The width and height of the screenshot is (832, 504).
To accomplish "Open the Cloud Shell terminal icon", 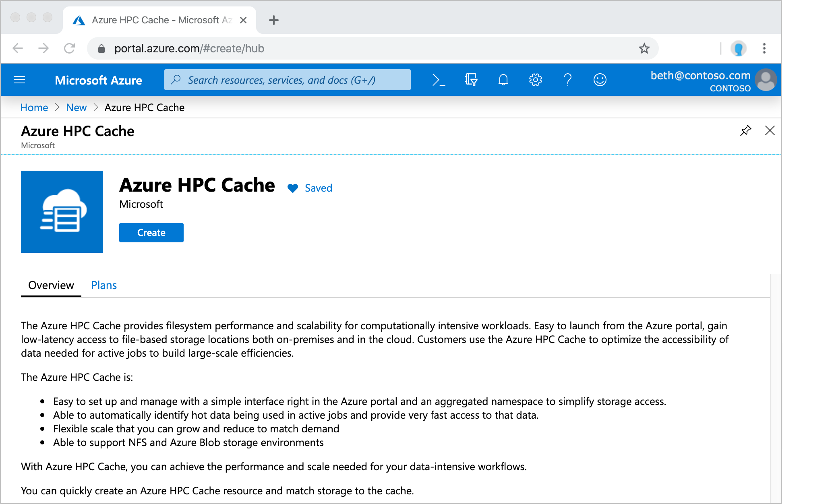I will tap(438, 80).
